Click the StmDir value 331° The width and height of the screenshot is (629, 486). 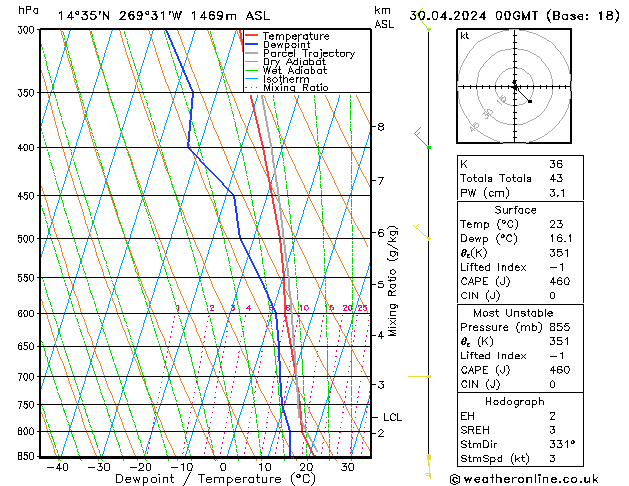pos(562,444)
